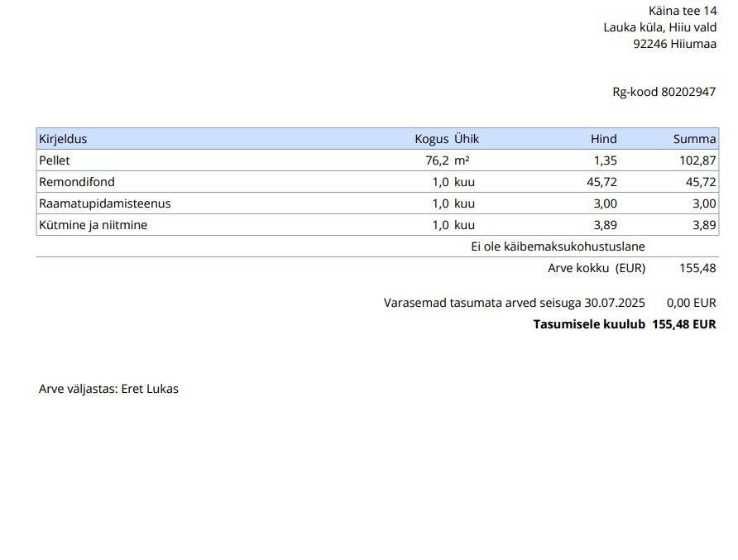Screen dimensions: 738x560
Task: Click the Rg-kood 80202947 text
Action: (664, 92)
